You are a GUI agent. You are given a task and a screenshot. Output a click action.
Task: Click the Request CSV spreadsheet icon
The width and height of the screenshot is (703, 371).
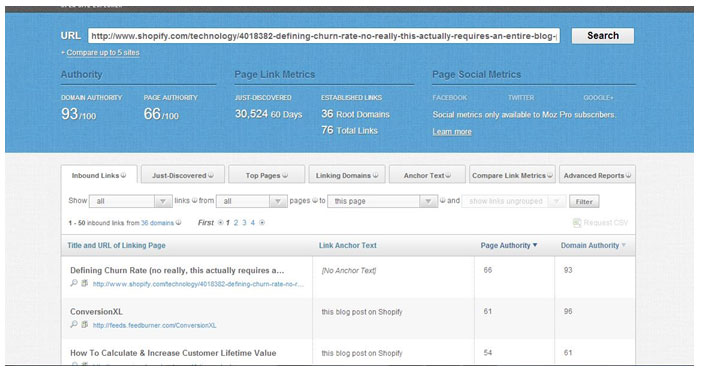pos(577,223)
